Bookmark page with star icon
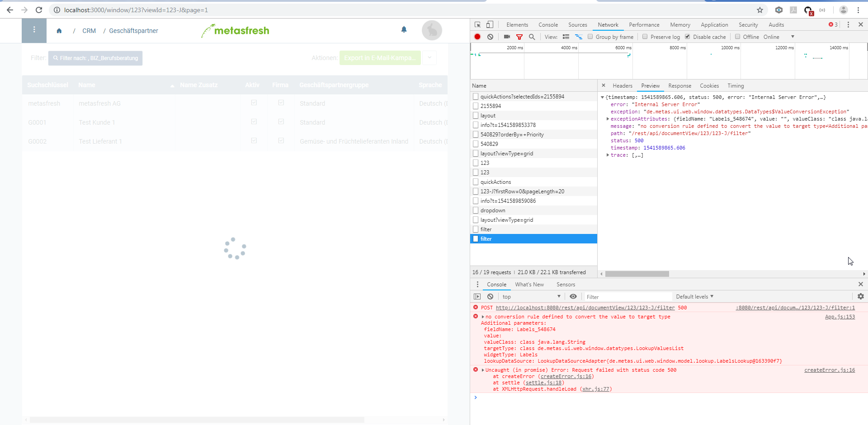868x425 pixels. point(760,10)
